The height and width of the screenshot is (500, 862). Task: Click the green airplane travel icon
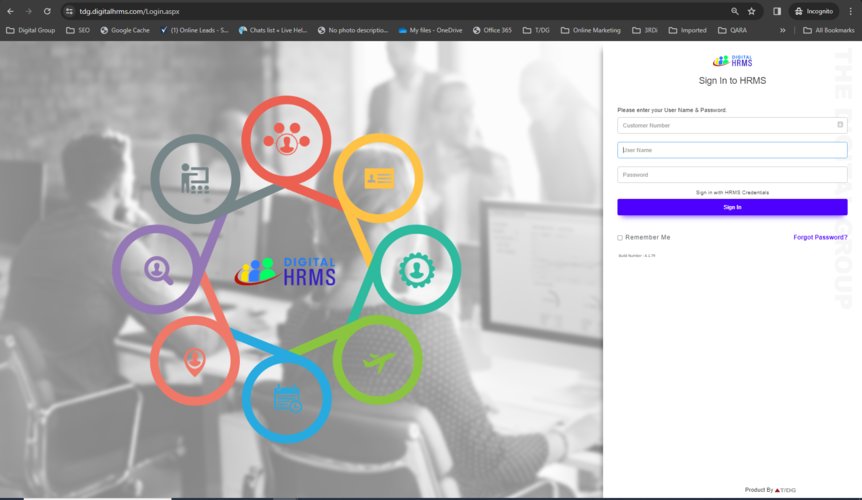click(x=377, y=360)
